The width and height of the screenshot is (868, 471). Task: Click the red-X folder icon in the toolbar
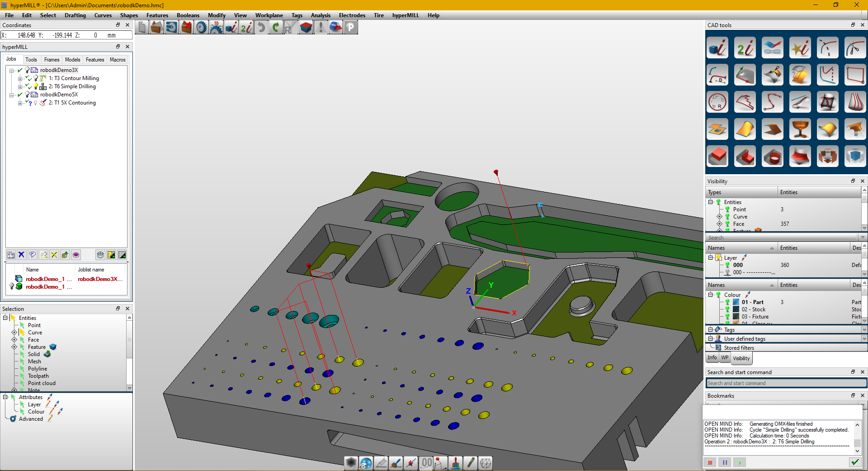tap(186, 28)
